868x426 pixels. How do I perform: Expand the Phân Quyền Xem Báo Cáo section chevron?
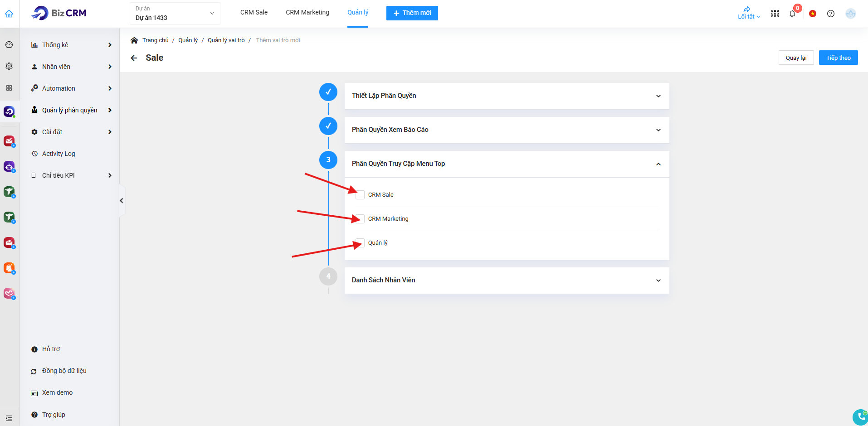(658, 130)
